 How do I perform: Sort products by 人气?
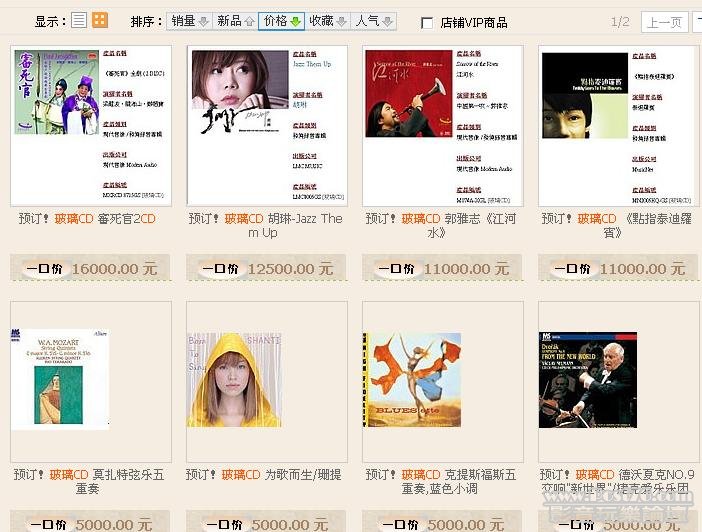pos(373,21)
